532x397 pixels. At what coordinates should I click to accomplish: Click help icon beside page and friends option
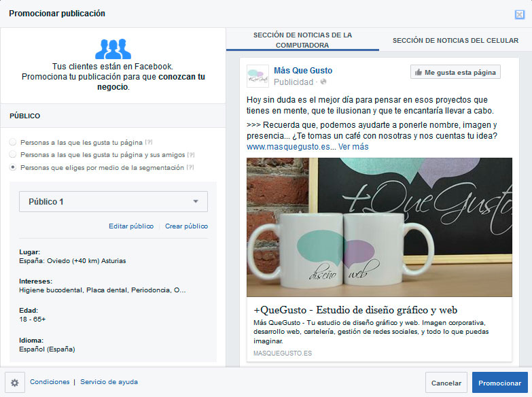(x=190, y=155)
